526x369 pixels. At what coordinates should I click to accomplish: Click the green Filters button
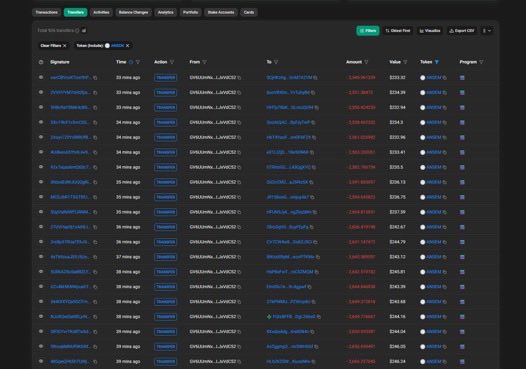click(x=368, y=31)
